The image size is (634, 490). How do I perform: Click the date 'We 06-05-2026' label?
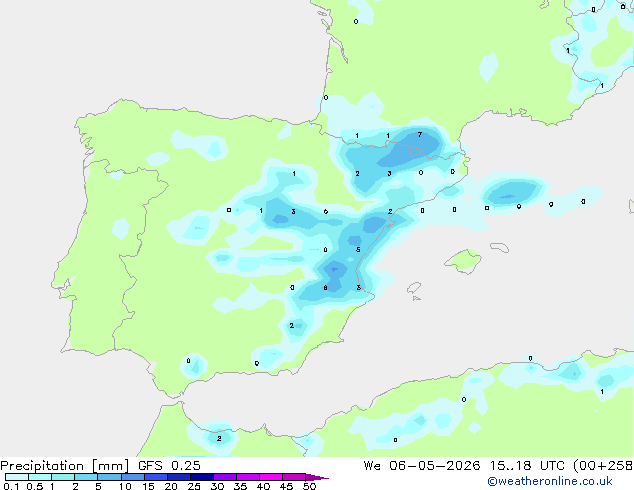pyautogui.click(x=422, y=466)
